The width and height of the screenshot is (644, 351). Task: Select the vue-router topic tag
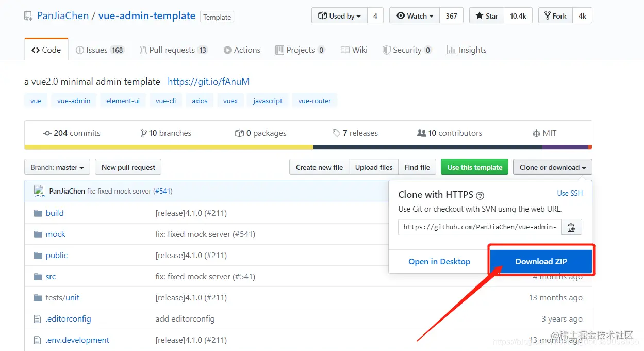315,101
